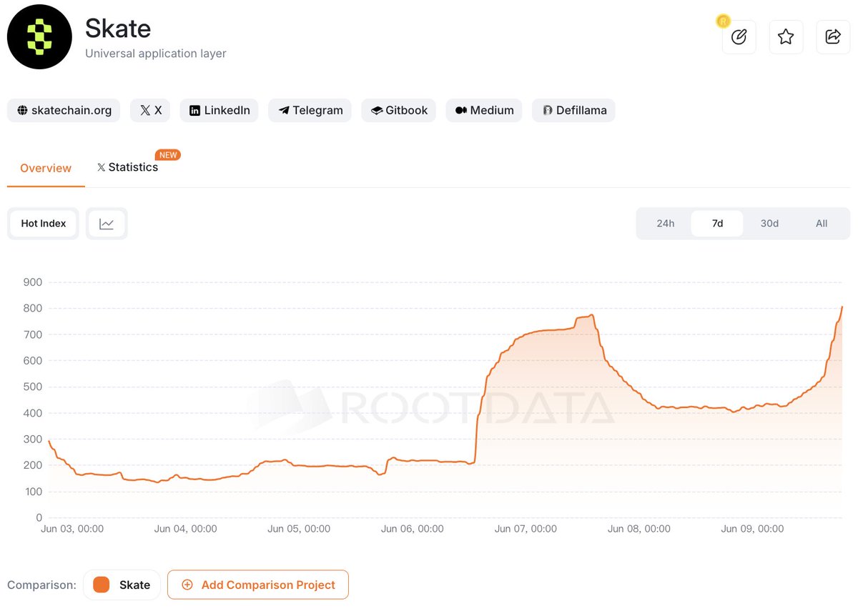The height and width of the screenshot is (616, 858).
Task: Click the Jun 08, 00:00 axis label
Action: (639, 529)
